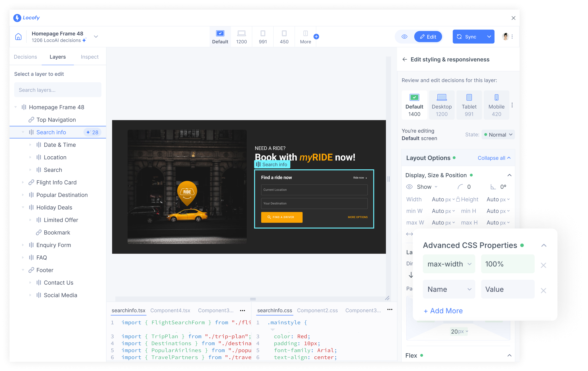Toggle the Show visibility eye option
The image size is (588, 371).
(x=409, y=187)
